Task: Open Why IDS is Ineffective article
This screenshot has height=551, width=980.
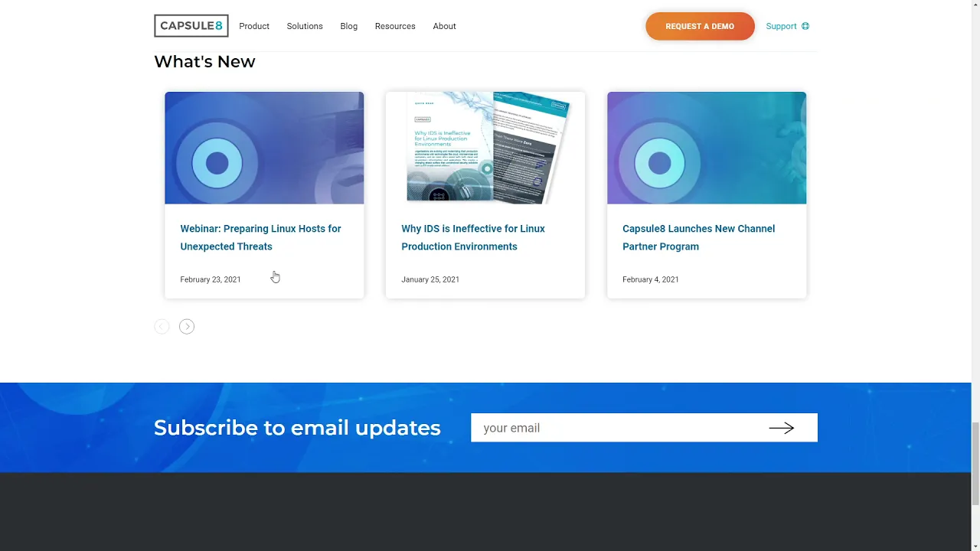Action: pyautogui.click(x=473, y=237)
